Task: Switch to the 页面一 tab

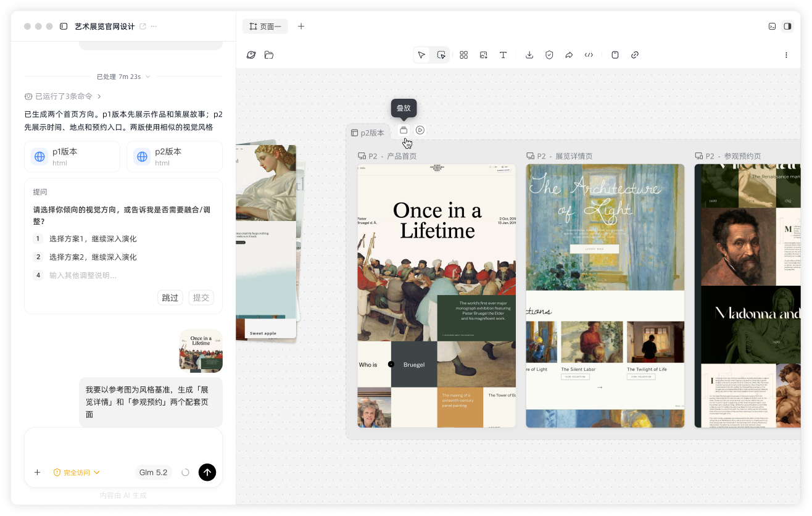Action: coord(265,27)
